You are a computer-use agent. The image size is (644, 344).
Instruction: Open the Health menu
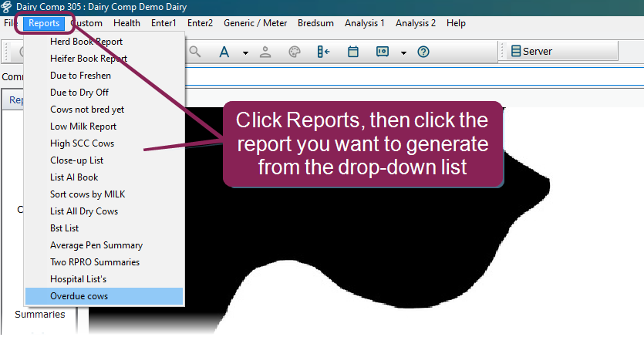[x=126, y=23]
